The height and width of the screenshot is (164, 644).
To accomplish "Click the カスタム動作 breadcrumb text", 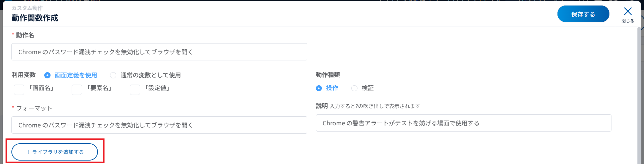I will pos(27,8).
